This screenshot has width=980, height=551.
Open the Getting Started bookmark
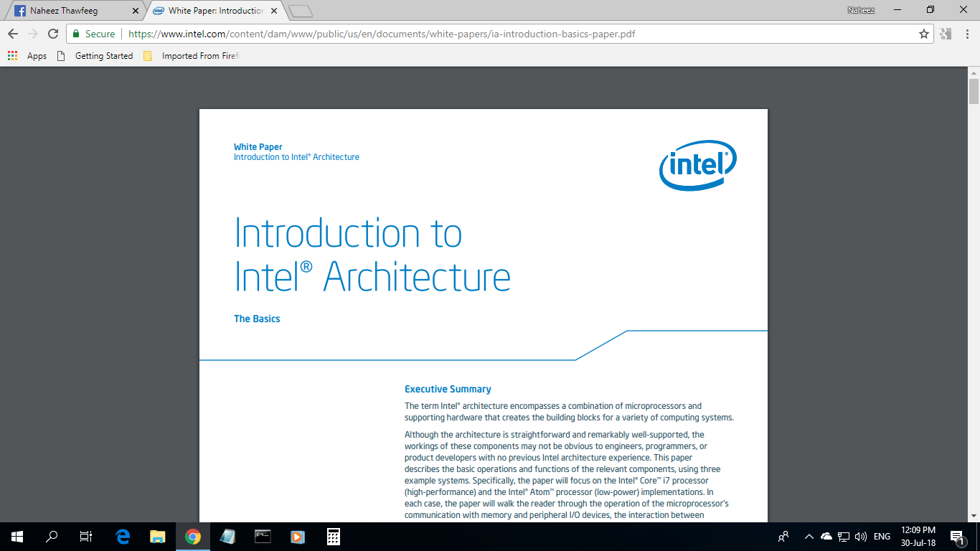click(x=95, y=56)
